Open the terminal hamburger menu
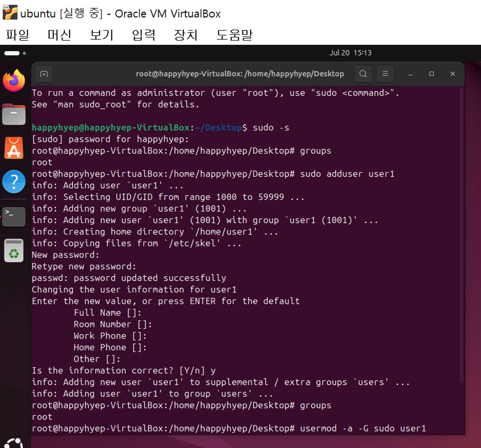Image resolution: width=481 pixels, height=448 pixels. tap(385, 74)
